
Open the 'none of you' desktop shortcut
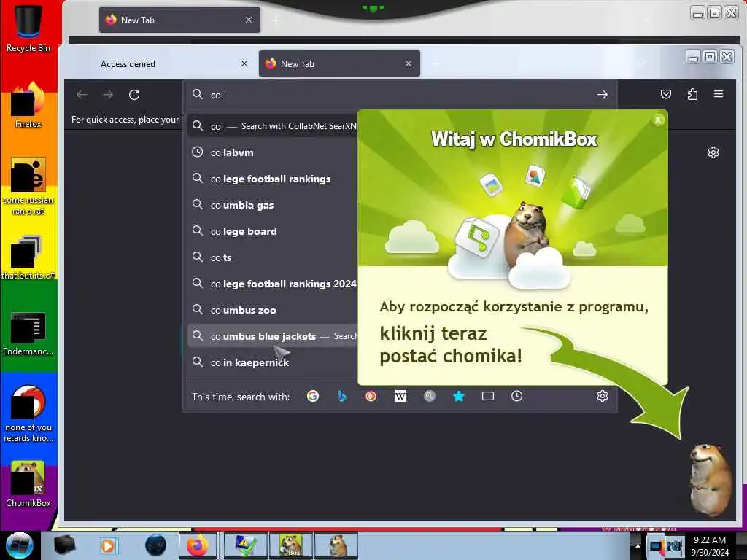click(28, 414)
